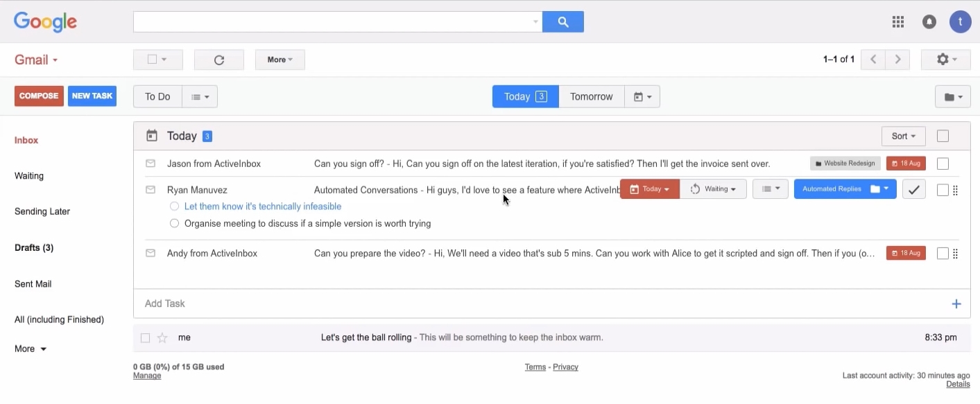Open the search field's magnifying glass button
The image size is (980, 404).
(x=562, y=21)
